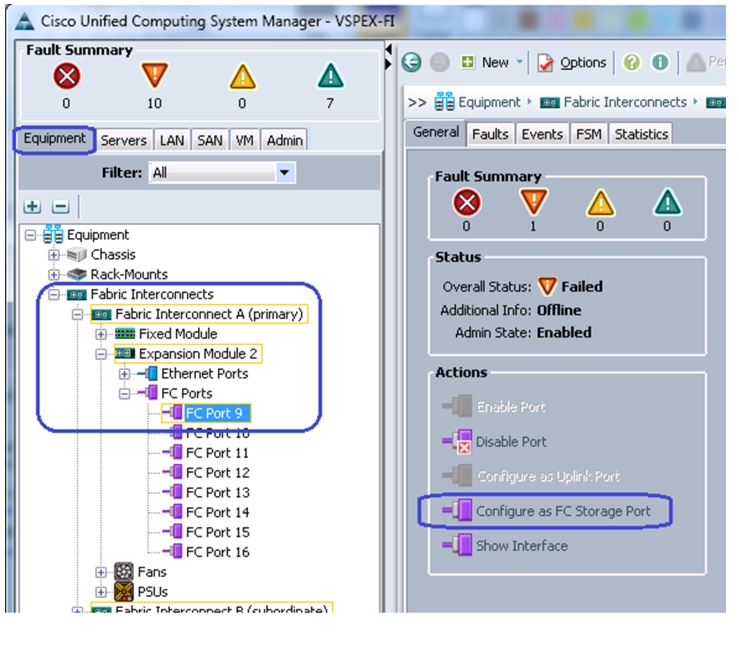Collapse the Equipment root tree node
The image size is (739, 657).
pyautogui.click(x=30, y=235)
